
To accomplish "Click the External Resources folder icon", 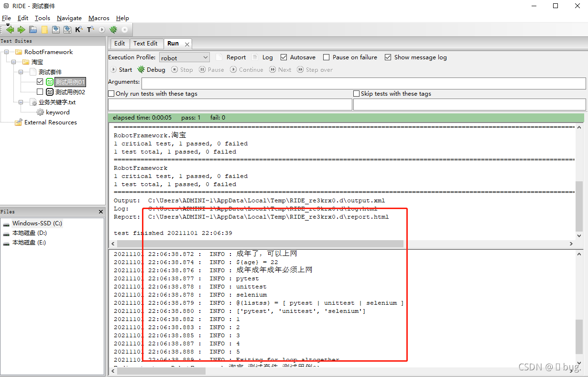I will (x=19, y=122).
